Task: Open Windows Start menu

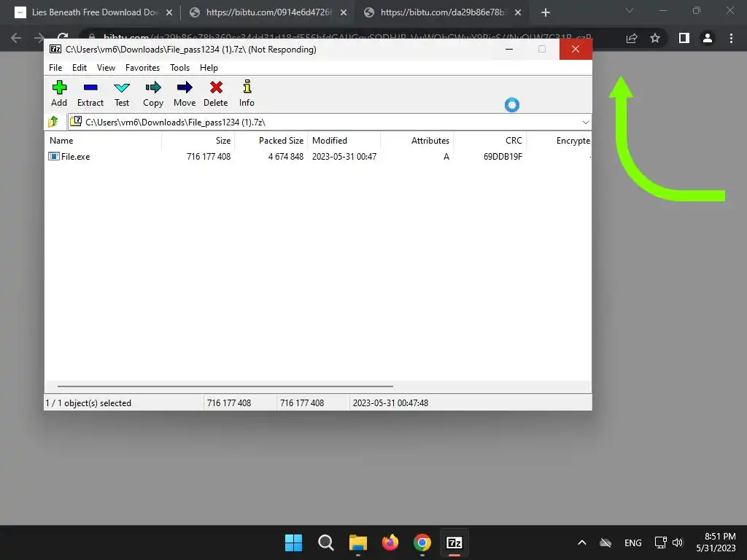Action: 293,542
